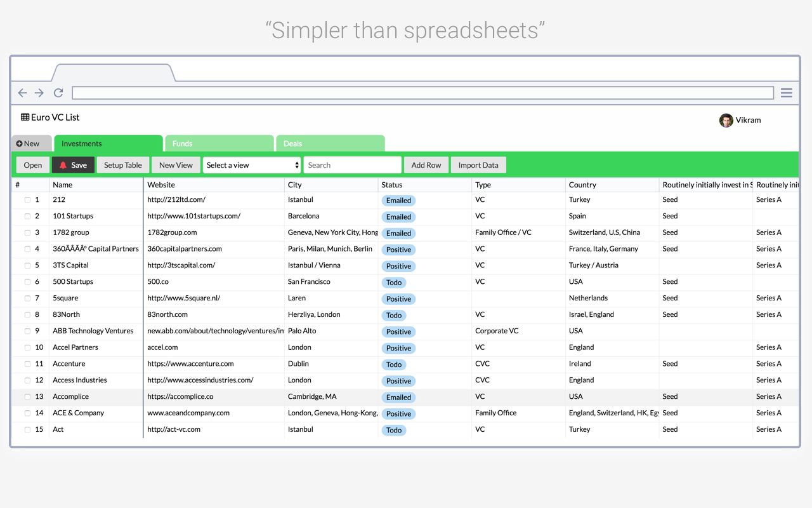This screenshot has height=508, width=812.
Task: Click the New View button
Action: [176, 165]
